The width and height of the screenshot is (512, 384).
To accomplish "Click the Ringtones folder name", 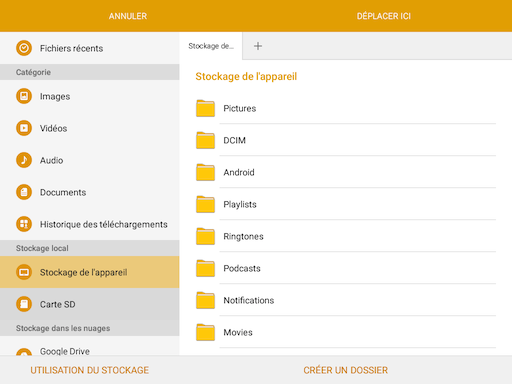I will coord(243,236).
